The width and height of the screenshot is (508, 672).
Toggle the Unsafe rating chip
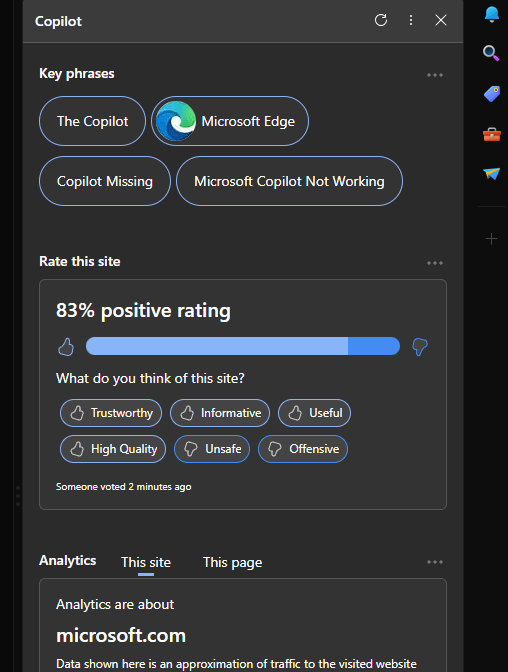coord(212,449)
